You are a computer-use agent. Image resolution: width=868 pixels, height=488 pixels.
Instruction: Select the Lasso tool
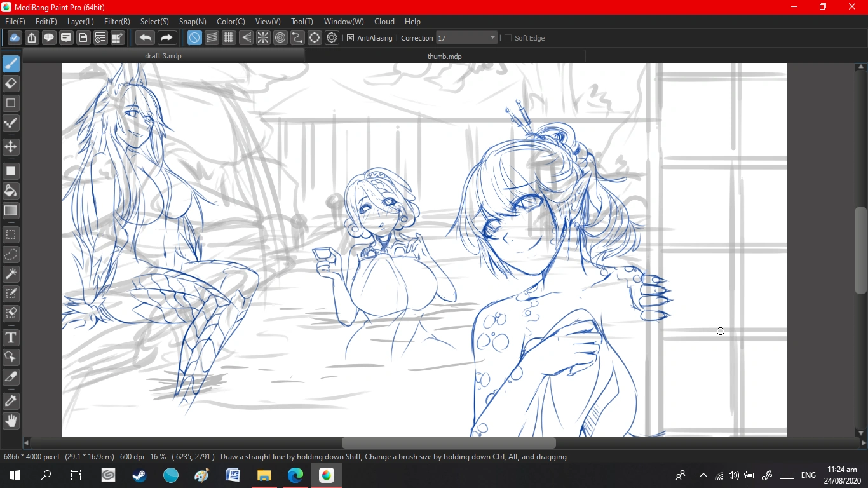point(11,254)
